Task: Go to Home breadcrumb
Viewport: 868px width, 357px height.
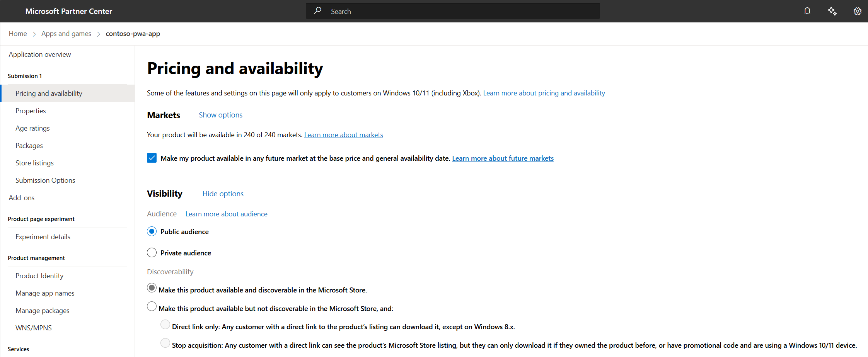Action: [18, 34]
